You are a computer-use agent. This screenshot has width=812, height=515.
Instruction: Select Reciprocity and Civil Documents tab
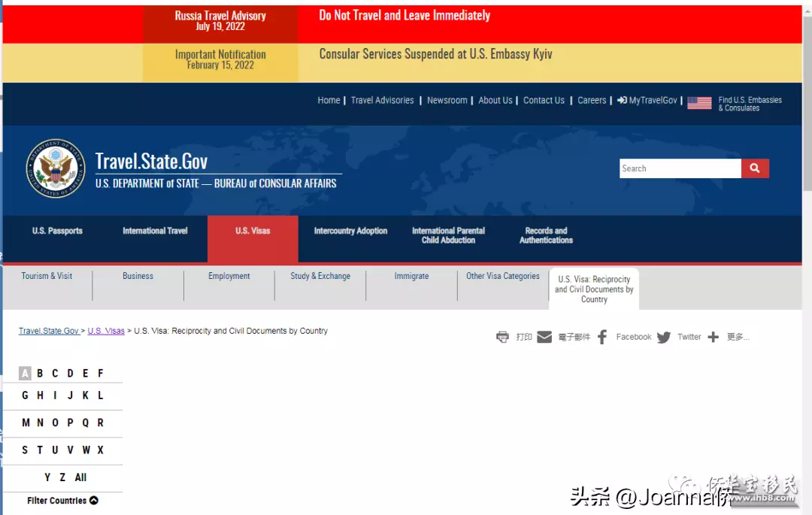(594, 289)
